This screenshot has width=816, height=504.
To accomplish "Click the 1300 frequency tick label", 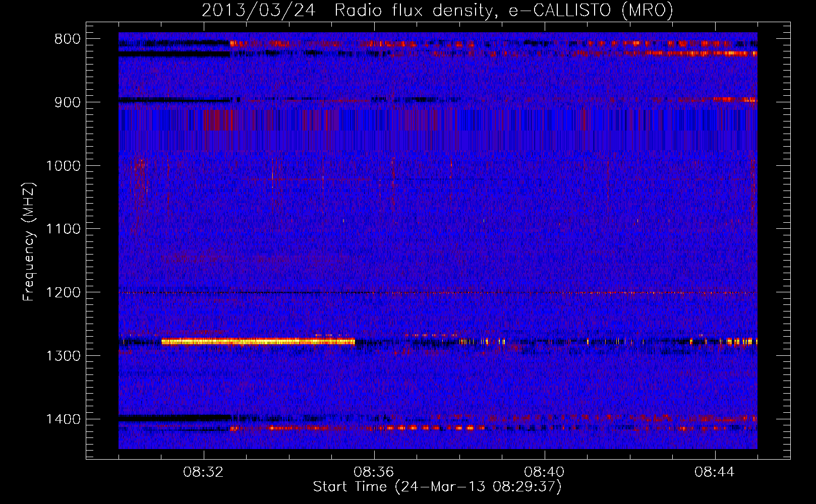I will pyautogui.click(x=63, y=356).
